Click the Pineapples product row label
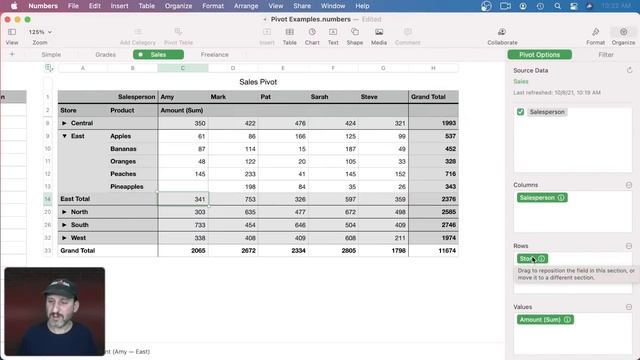 click(x=127, y=187)
